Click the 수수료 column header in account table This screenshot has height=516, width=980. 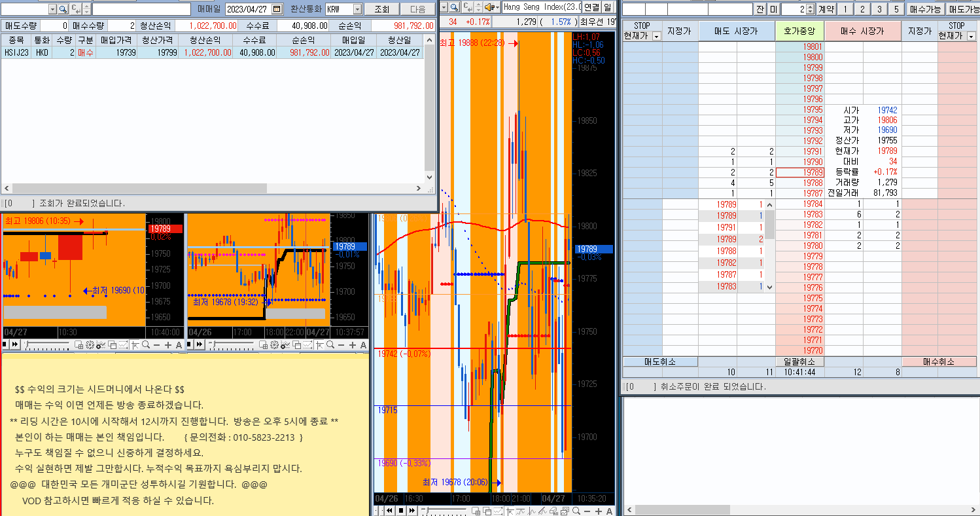pos(254,41)
